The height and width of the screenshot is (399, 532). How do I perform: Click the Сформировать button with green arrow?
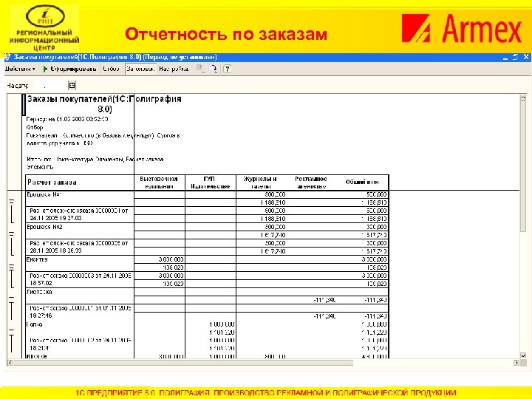(69, 69)
